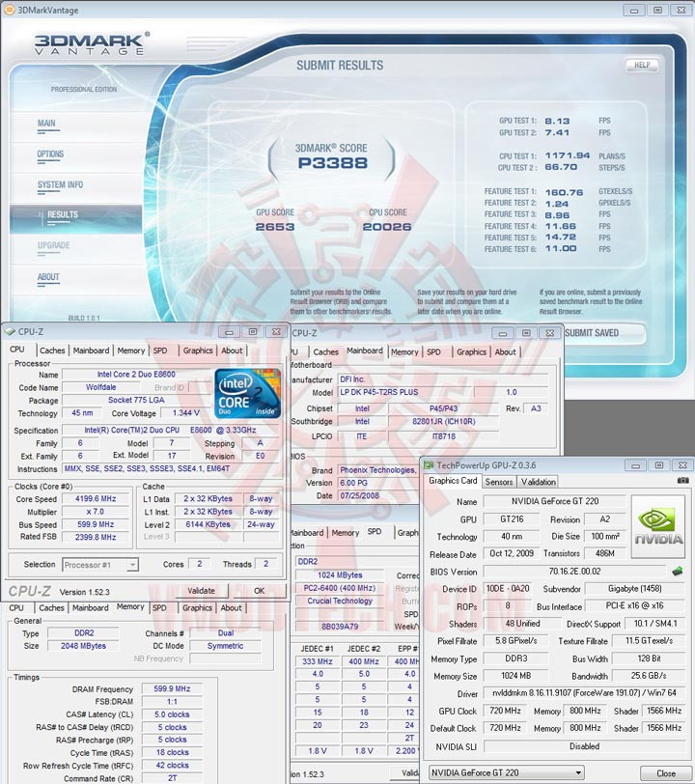Viewport: 695px width, 784px height.
Task: Click the 3DMark score P3388
Action: 332,163
